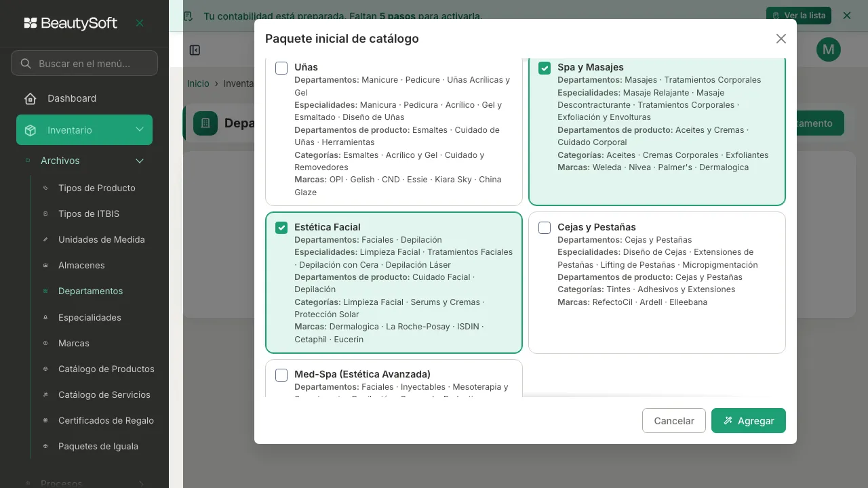This screenshot has width=868, height=488.
Task: Check the Uñas package checkbox
Action: (x=281, y=68)
